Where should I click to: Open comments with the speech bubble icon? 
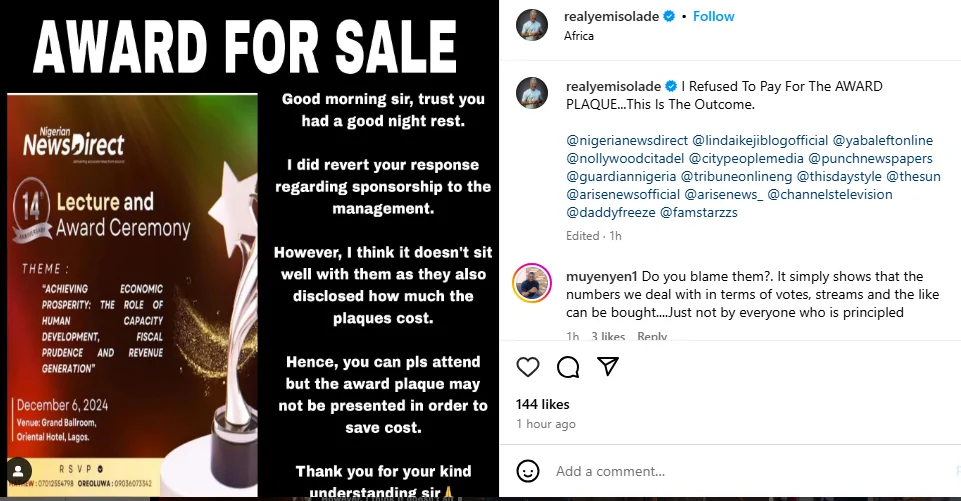pyautogui.click(x=568, y=368)
